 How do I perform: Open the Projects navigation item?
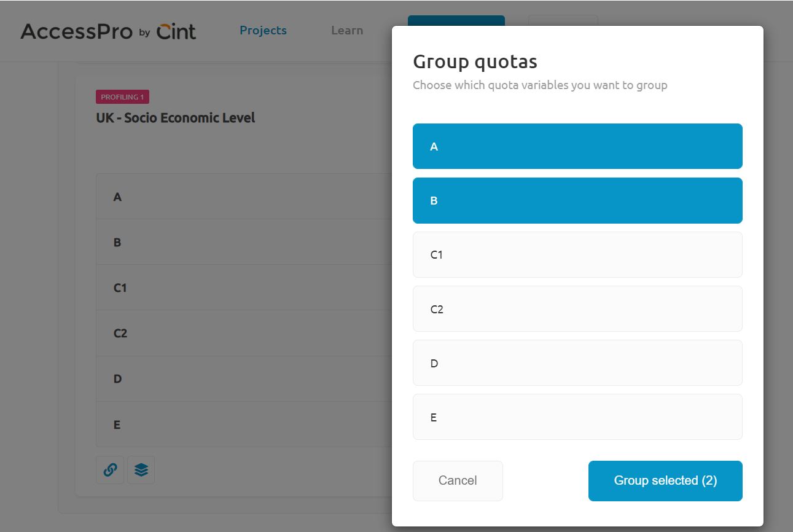(263, 30)
